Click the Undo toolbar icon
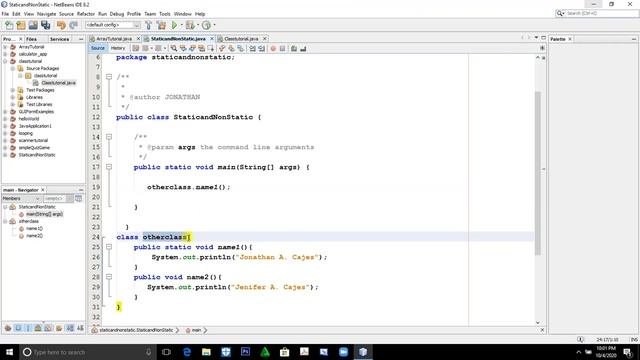This screenshot has width=640, height=360. pos(61,25)
